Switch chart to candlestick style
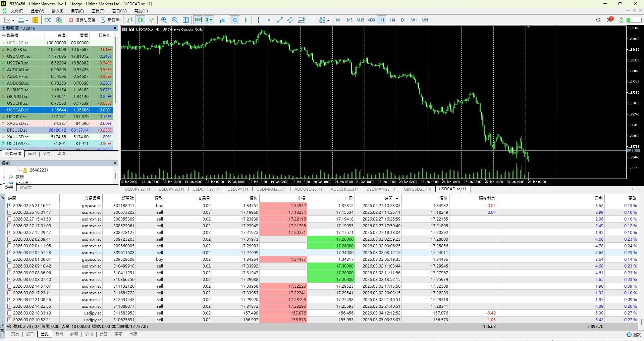Viewport: 644px width, 341px height. 141,20
